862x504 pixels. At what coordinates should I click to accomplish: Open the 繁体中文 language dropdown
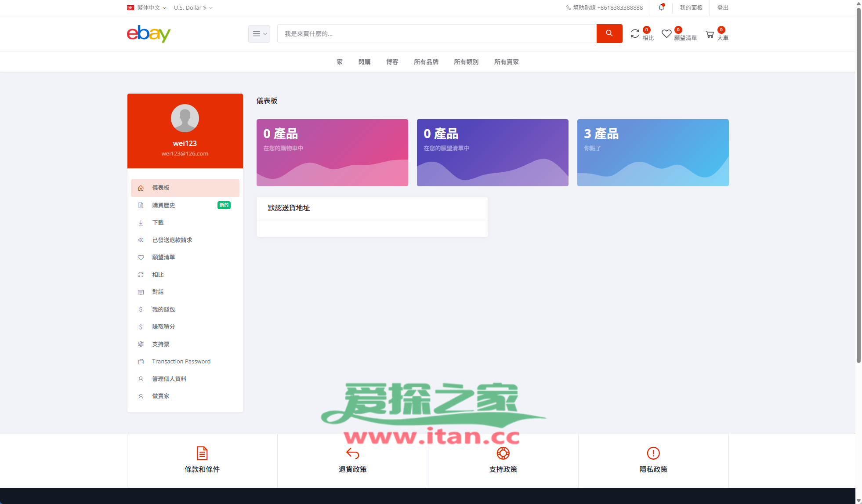point(147,7)
